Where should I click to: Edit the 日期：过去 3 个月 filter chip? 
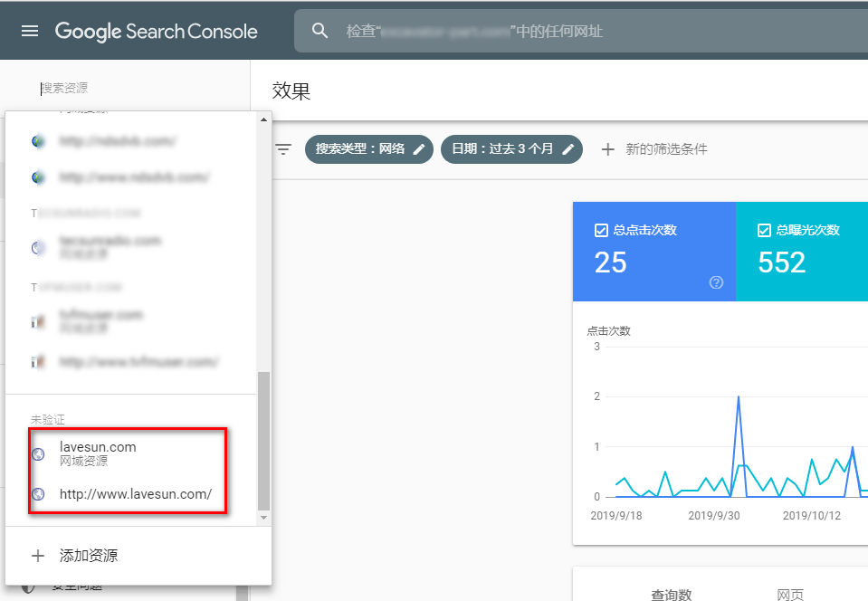[x=511, y=148]
